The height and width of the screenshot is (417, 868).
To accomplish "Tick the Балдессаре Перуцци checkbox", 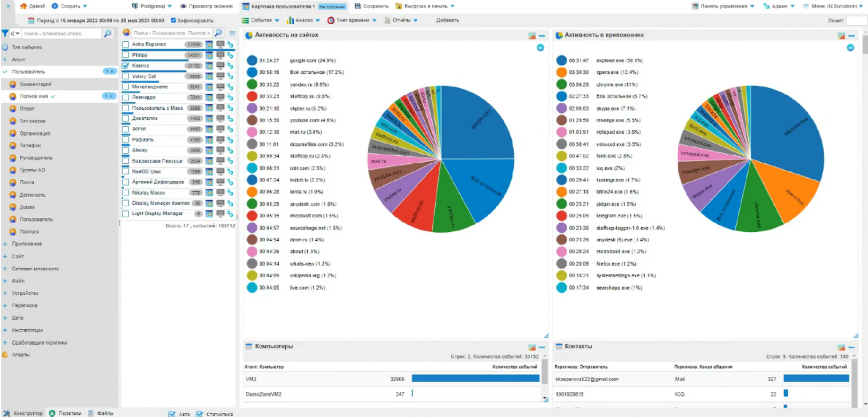I will click(126, 161).
